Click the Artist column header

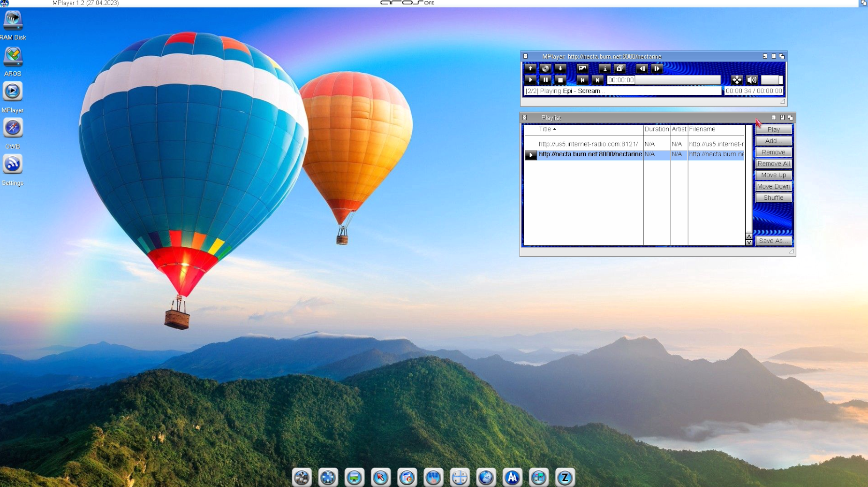[679, 129]
